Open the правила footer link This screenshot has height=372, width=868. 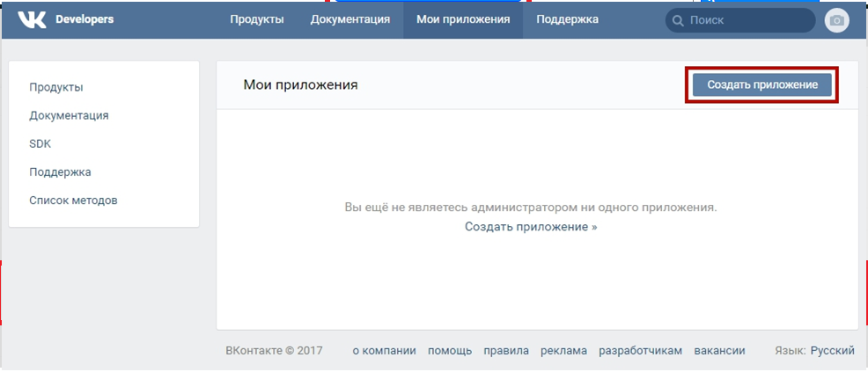point(506,350)
